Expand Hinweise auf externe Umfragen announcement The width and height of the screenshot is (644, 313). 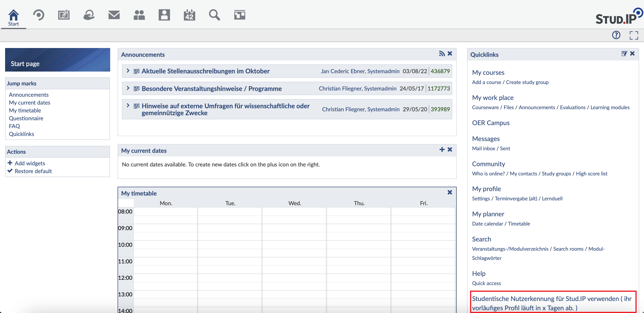128,106
